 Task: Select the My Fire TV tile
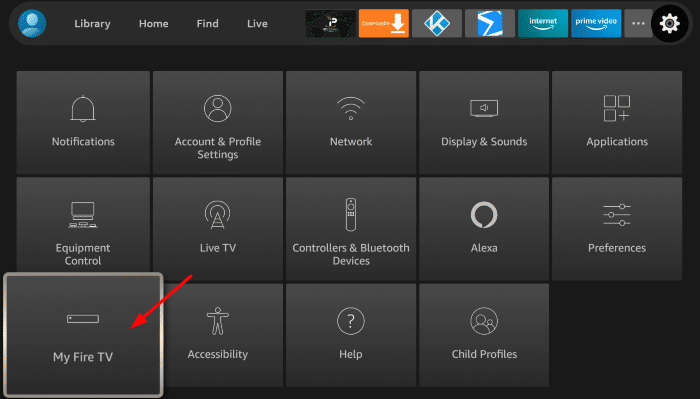tap(83, 335)
